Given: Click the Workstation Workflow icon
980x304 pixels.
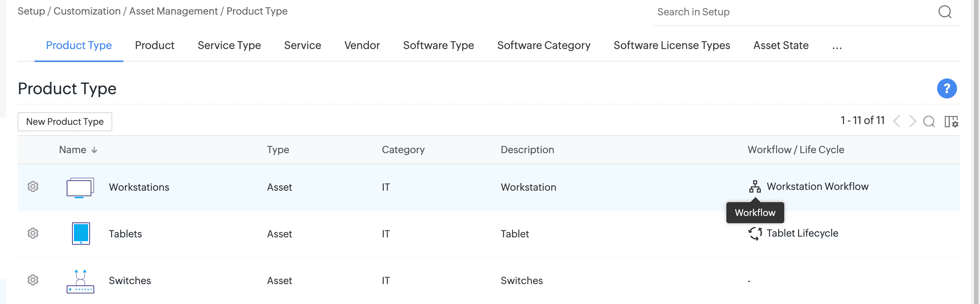Looking at the screenshot, I should tap(755, 186).
